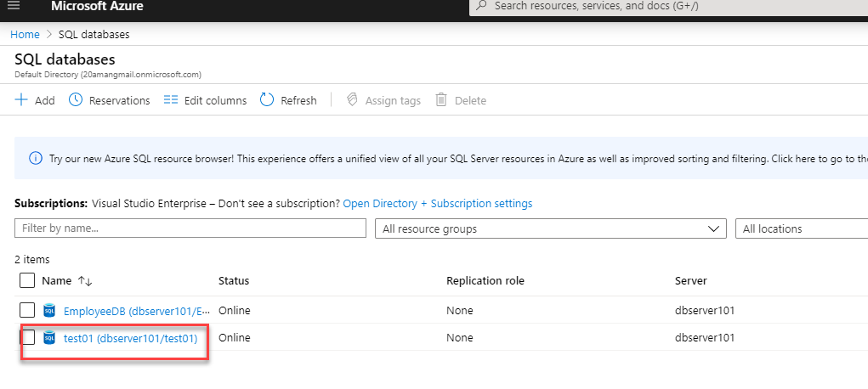The image size is (868, 389).
Task: Click the Refresh circular arrow icon
Action: 267,99
